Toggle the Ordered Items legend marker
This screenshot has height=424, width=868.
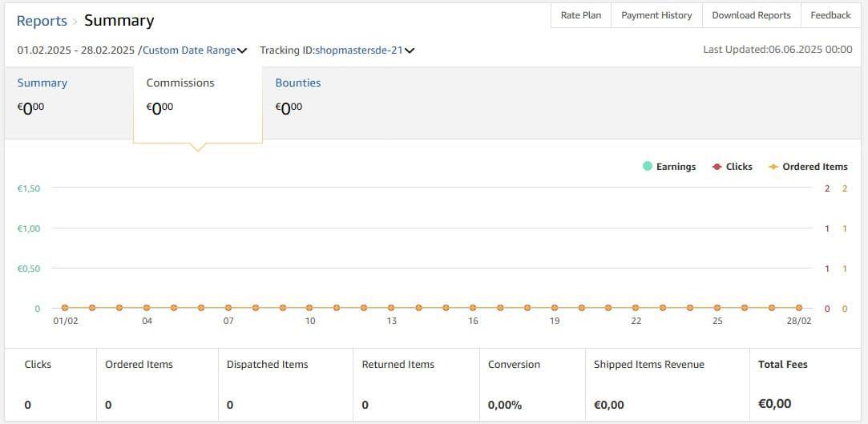coord(773,167)
